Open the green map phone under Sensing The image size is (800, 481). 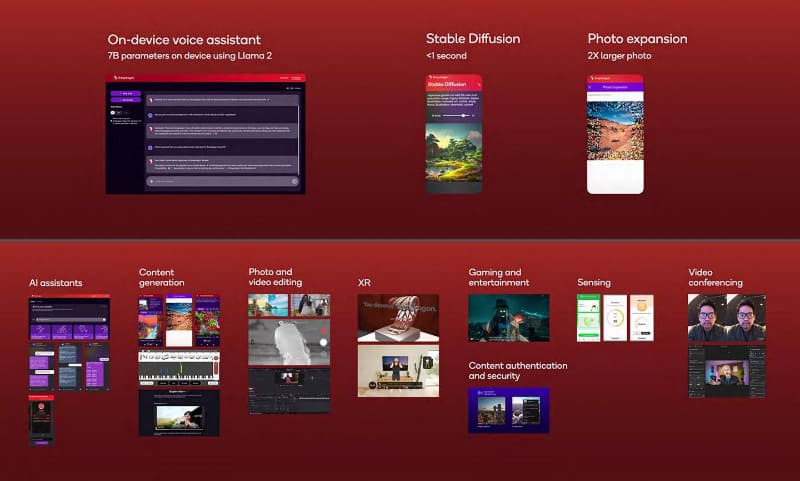pos(589,318)
